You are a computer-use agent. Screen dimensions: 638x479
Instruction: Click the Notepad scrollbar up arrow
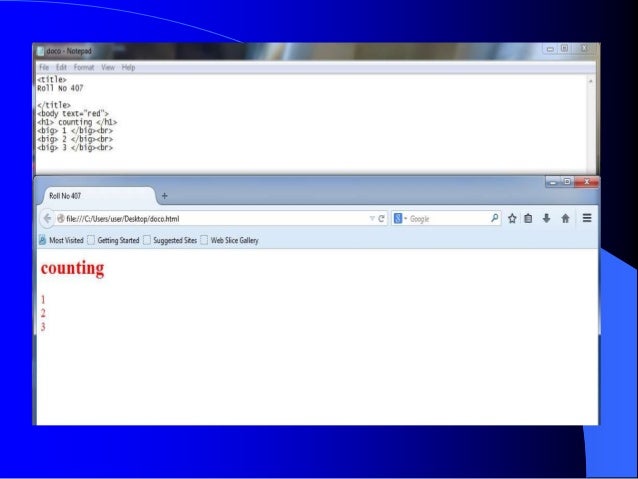590,81
